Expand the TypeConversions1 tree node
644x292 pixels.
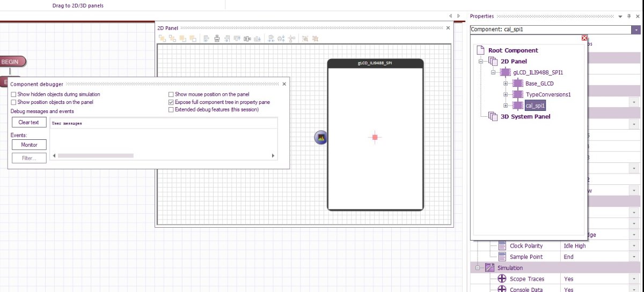(x=506, y=94)
